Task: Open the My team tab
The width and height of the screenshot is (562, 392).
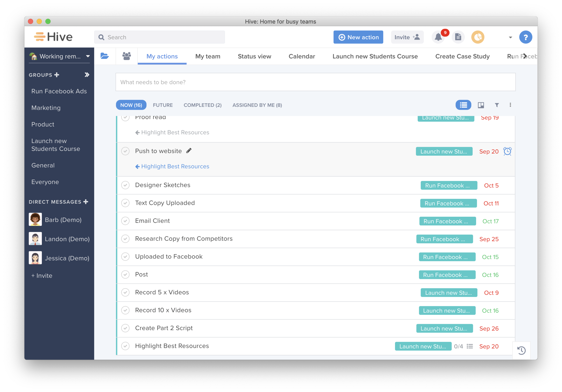Action: click(x=207, y=56)
